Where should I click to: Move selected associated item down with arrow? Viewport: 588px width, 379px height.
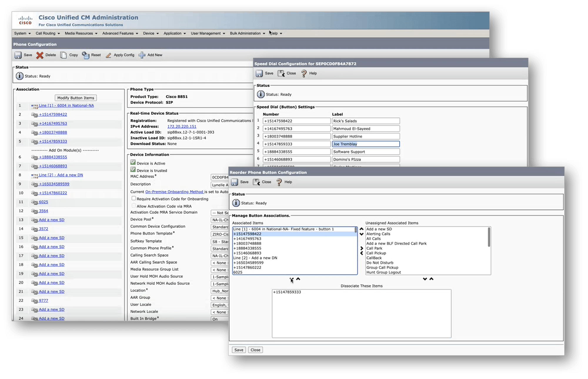click(x=362, y=234)
